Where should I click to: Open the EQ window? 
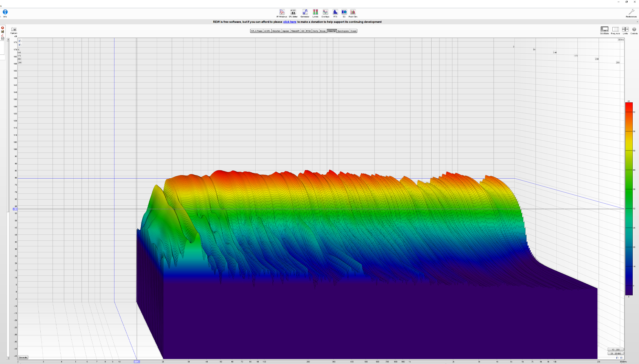pos(344,13)
